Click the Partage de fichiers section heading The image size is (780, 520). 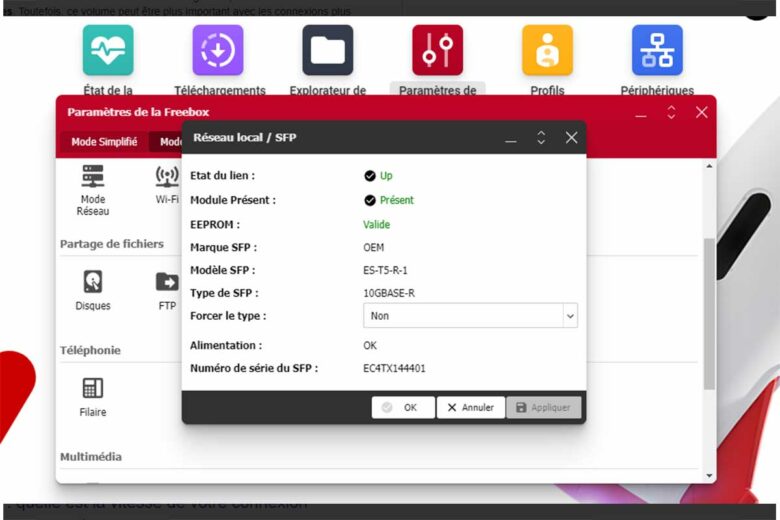tap(112, 244)
